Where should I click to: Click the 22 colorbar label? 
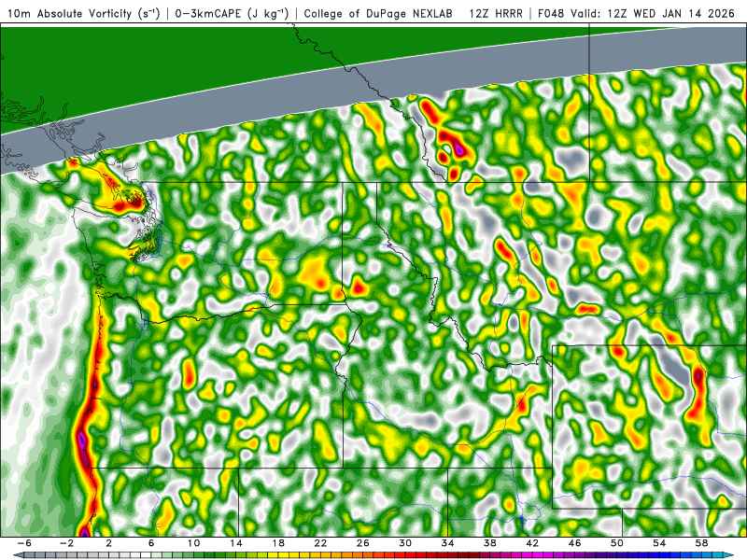point(320,543)
